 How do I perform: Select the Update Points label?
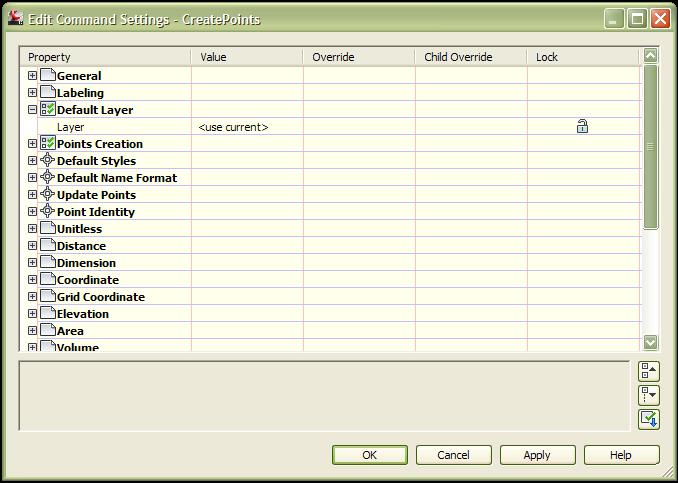pos(96,195)
